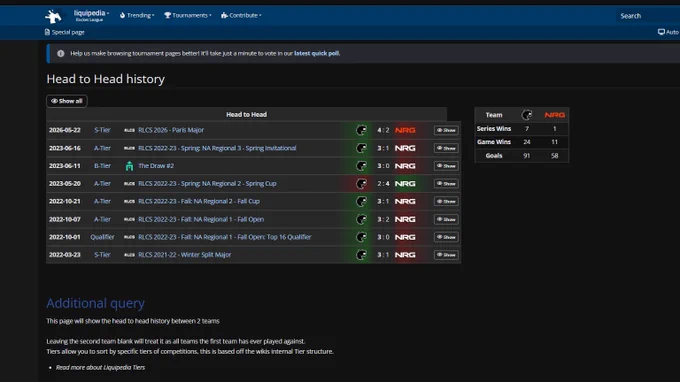Image resolution: width=680 pixels, height=382 pixels.
Task: Click the 4:2 score in Paris Major row
Action: click(x=383, y=130)
